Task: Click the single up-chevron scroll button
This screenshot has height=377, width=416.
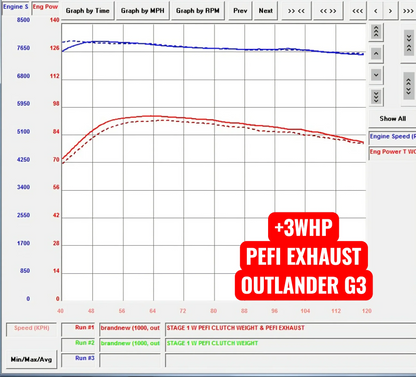Action: pos(376,53)
